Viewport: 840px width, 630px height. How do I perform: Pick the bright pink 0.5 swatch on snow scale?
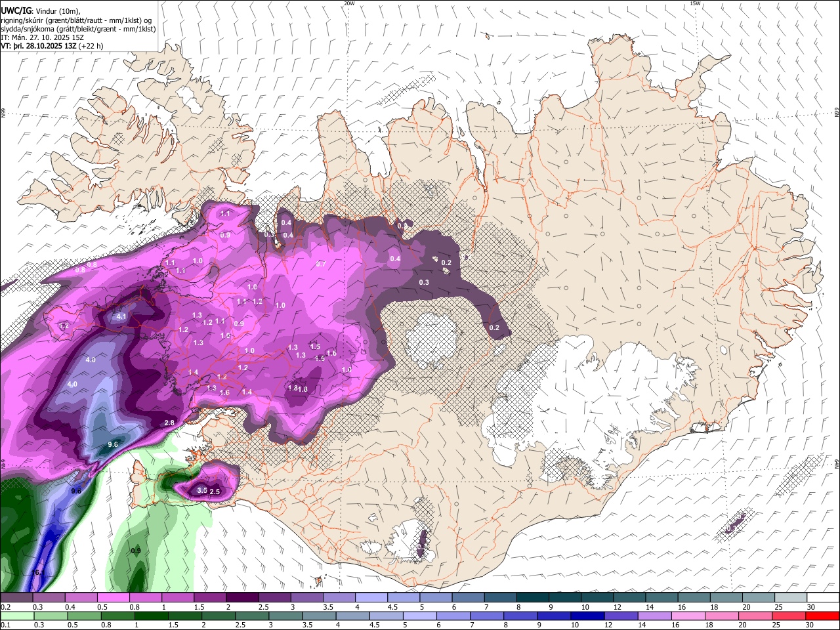pyautogui.click(x=114, y=597)
